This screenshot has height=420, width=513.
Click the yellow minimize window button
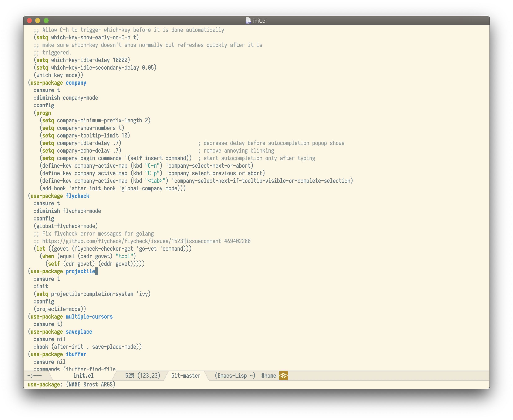[x=38, y=21]
